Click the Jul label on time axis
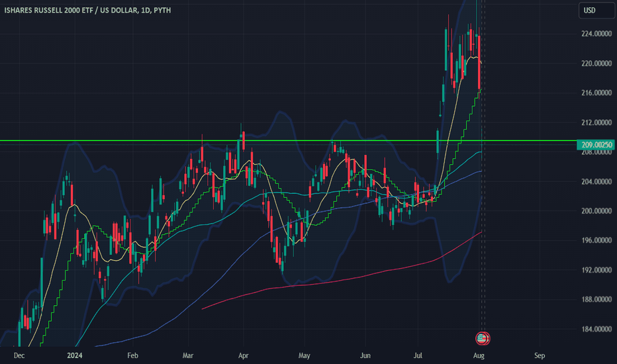The width and height of the screenshot is (617, 364). [418, 355]
